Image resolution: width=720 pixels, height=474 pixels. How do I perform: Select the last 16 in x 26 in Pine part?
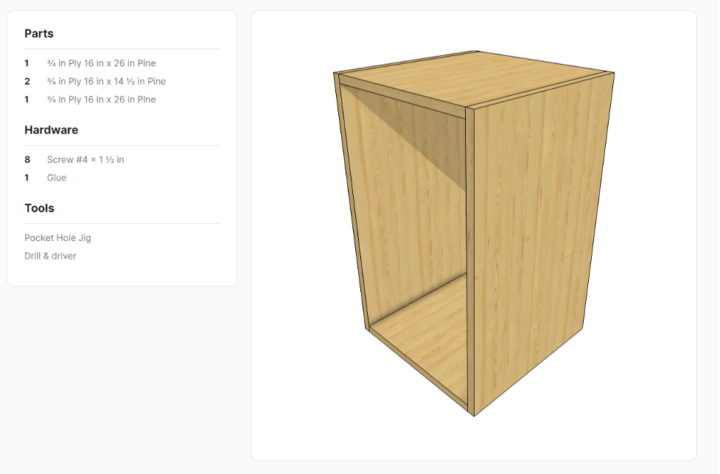101,99
